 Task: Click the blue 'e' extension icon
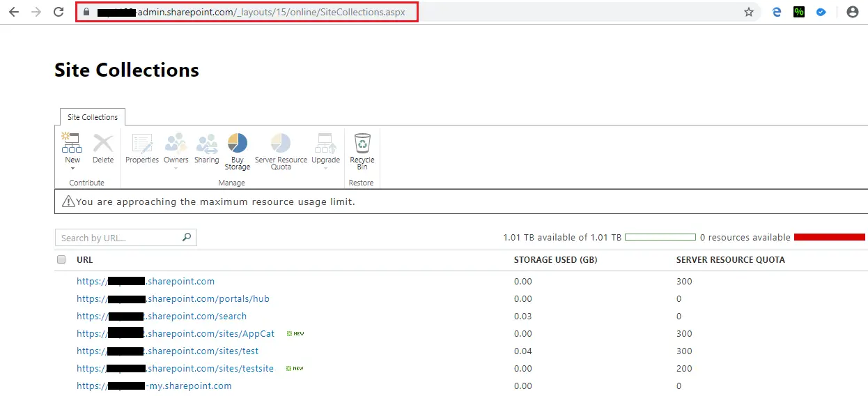coord(777,12)
